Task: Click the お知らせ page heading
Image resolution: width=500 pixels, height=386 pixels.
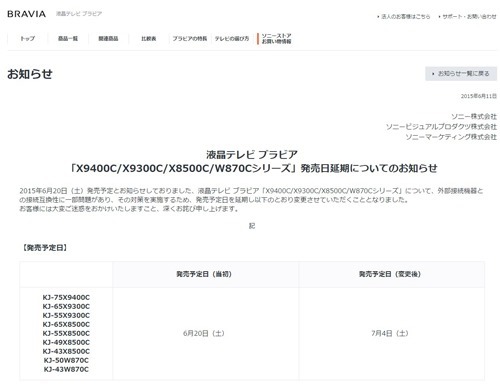Action: [x=30, y=74]
